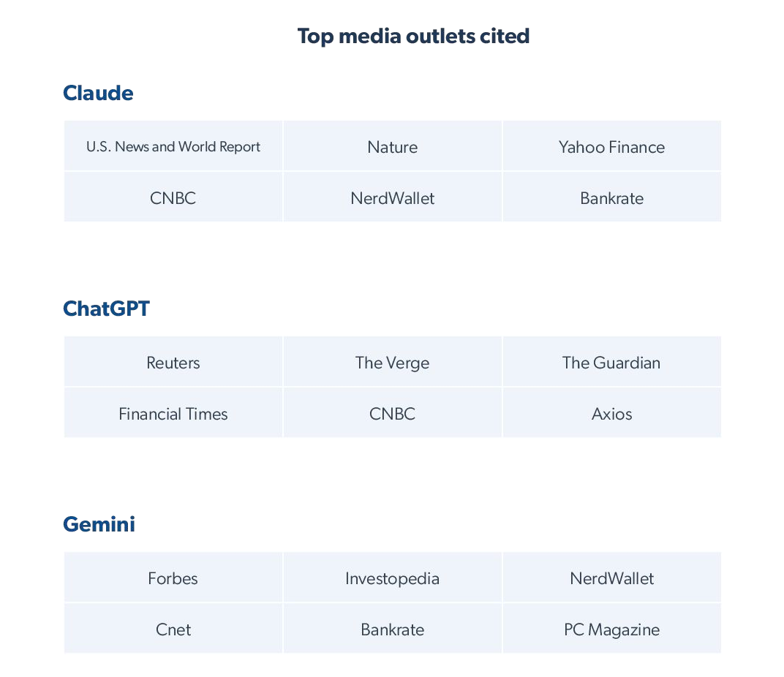Screen dimensions: 784x677
Task: Click the "Top media outlets cited" title
Action: coord(413,36)
